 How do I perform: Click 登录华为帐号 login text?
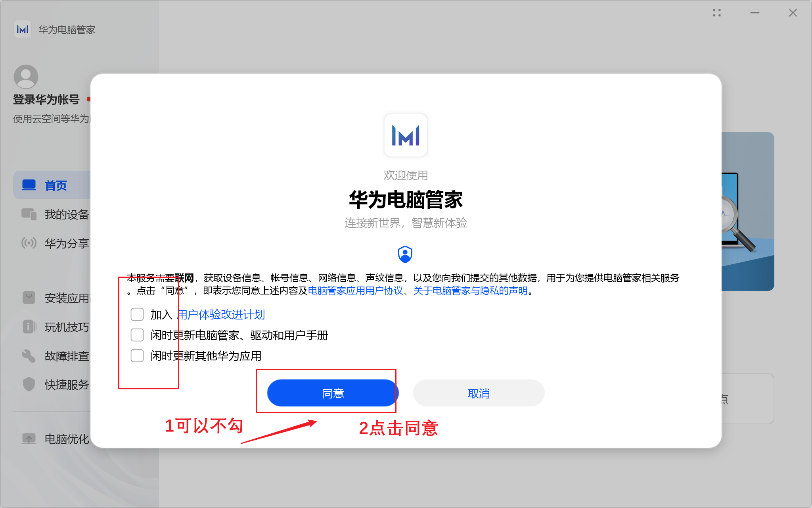click(x=46, y=99)
